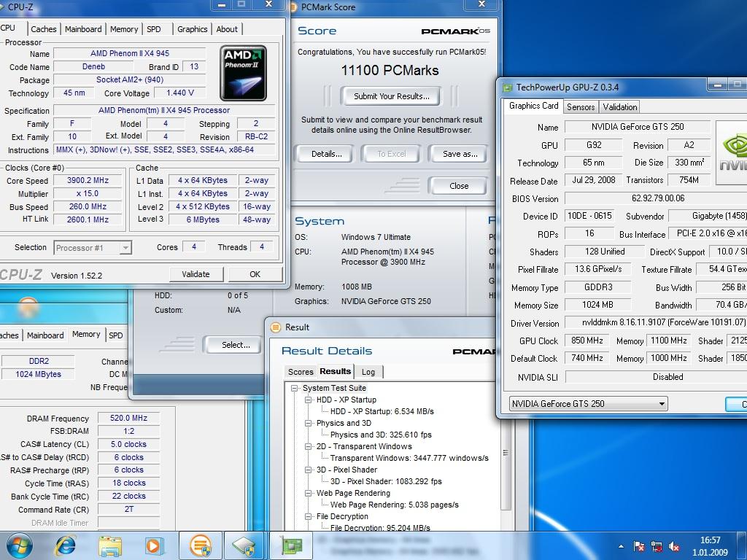Click Save as button in PCMark Score

coord(460,154)
